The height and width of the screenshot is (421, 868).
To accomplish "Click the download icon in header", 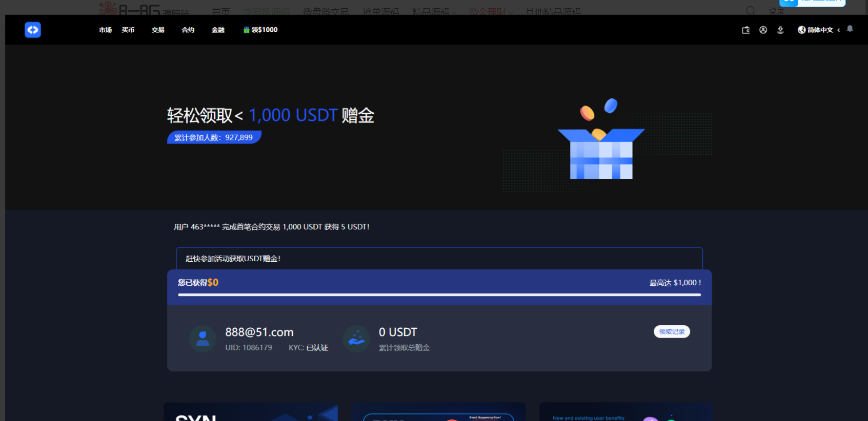I will pyautogui.click(x=780, y=30).
